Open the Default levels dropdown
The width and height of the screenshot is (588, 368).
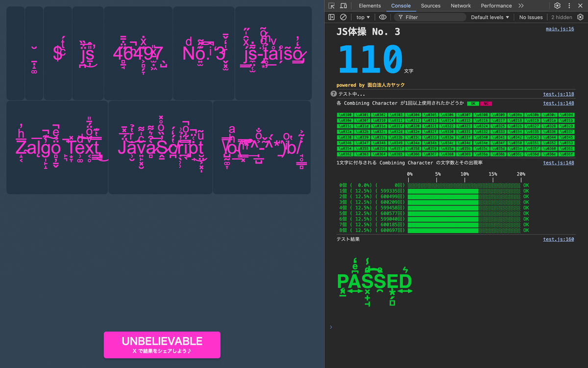490,17
